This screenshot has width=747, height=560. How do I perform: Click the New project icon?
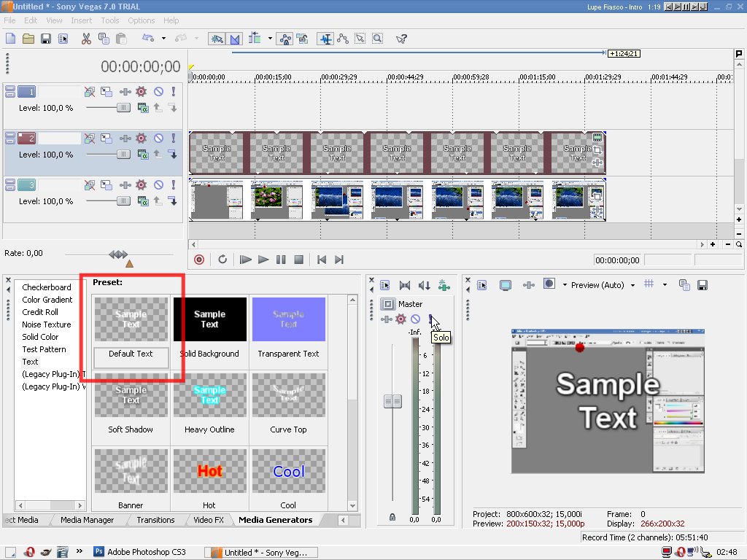10,39
